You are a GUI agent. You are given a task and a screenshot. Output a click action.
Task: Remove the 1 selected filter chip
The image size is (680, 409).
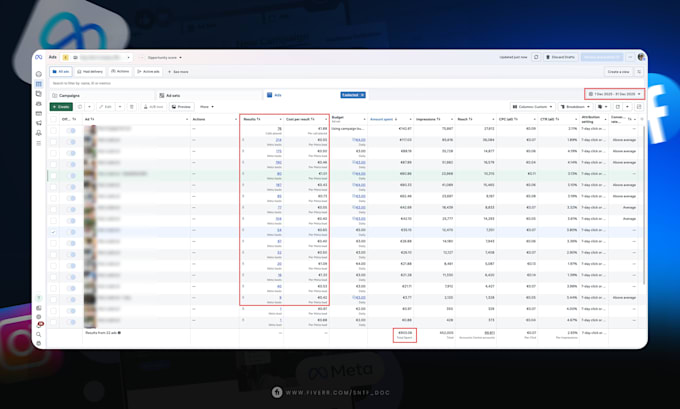(363, 95)
